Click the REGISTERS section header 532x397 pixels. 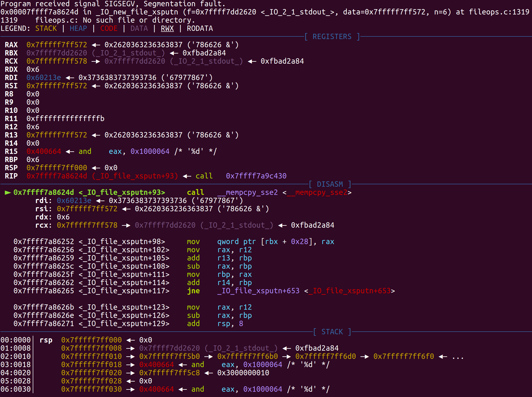(x=332, y=37)
